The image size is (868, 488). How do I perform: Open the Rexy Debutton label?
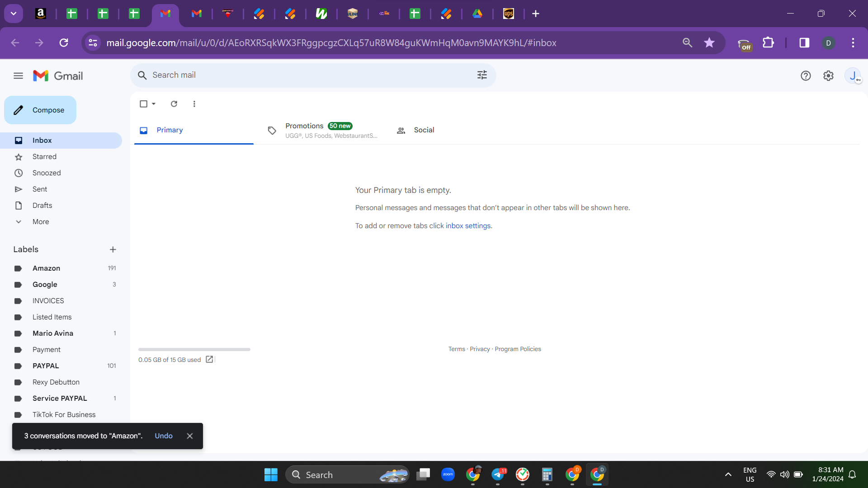click(61, 382)
